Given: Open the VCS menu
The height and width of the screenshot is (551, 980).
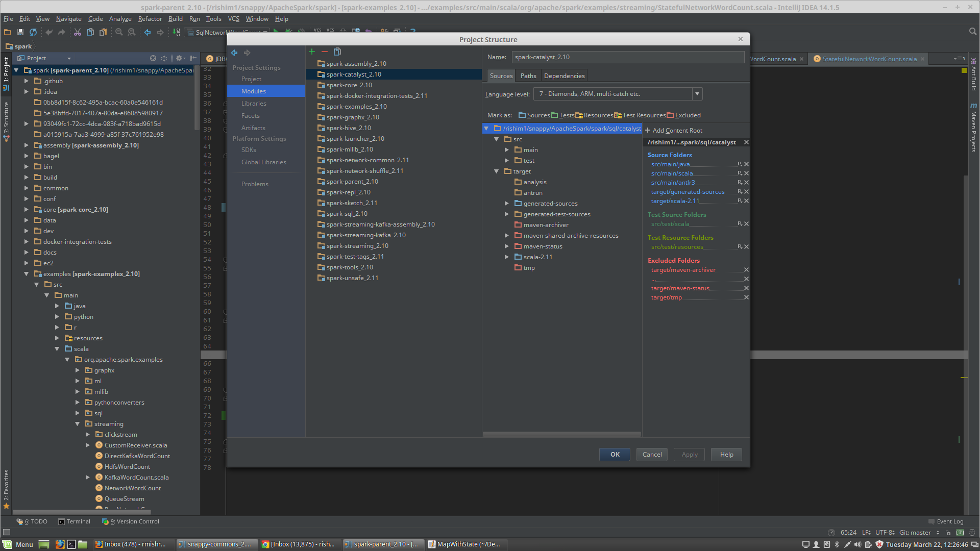Looking at the screenshot, I should [x=233, y=19].
